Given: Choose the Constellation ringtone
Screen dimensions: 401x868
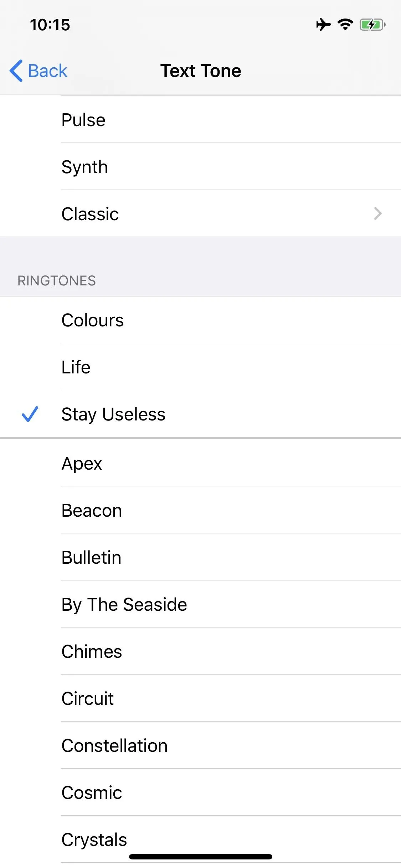Looking at the screenshot, I should [200, 745].
